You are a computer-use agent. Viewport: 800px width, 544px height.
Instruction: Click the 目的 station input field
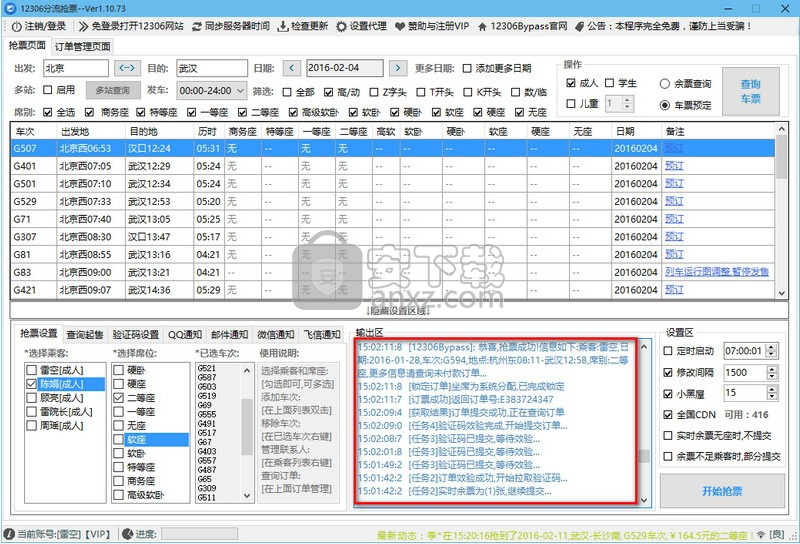(x=212, y=68)
